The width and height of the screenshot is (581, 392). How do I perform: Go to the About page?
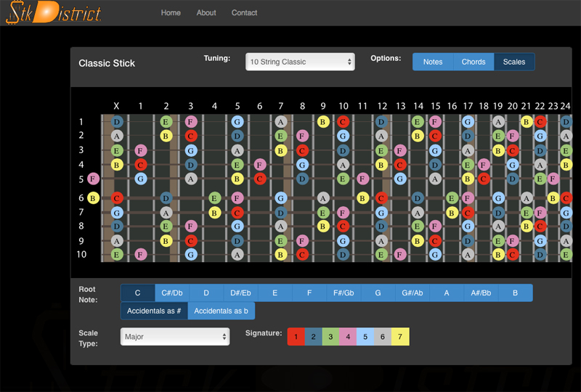pos(206,13)
